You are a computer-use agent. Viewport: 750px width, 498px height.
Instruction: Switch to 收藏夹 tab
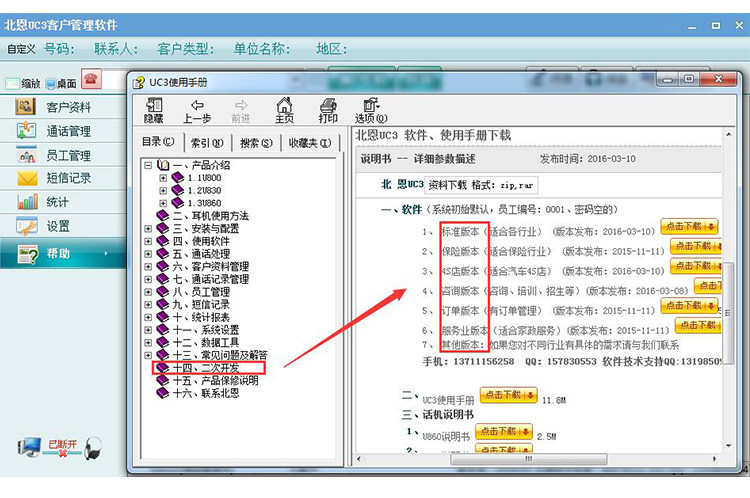(x=310, y=143)
